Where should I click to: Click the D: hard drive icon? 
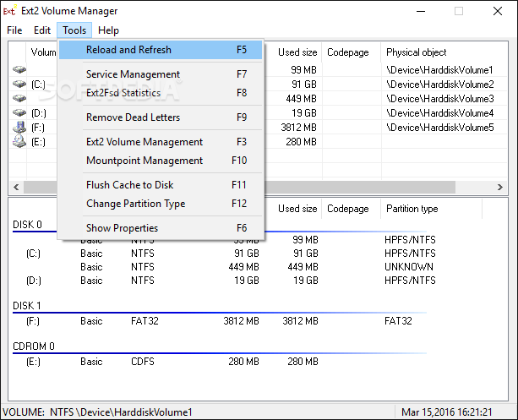click(19, 113)
